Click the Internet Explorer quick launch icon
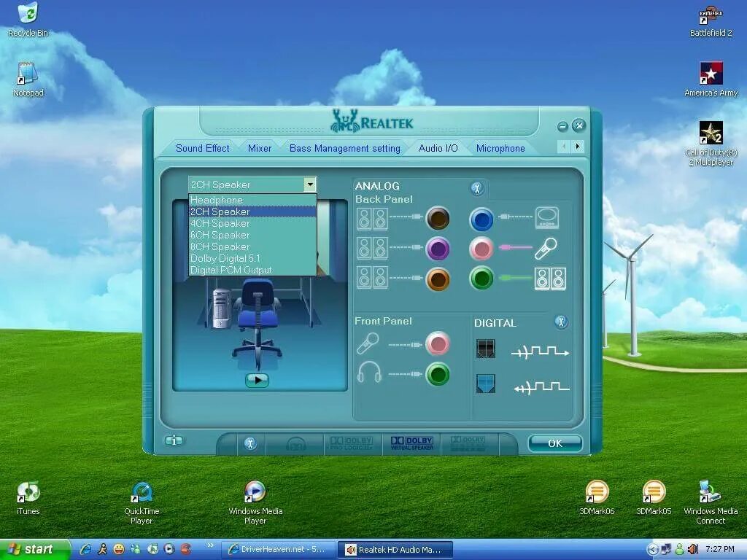The image size is (747, 560). click(86, 549)
